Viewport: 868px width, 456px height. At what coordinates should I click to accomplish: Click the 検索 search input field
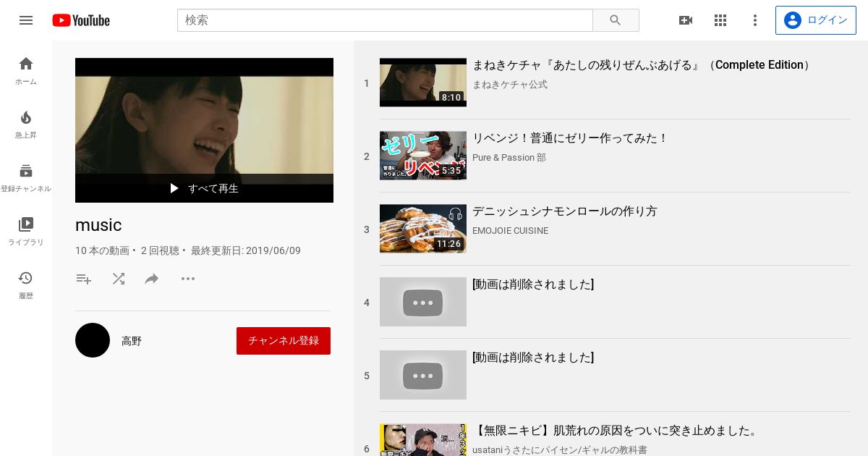[385, 20]
